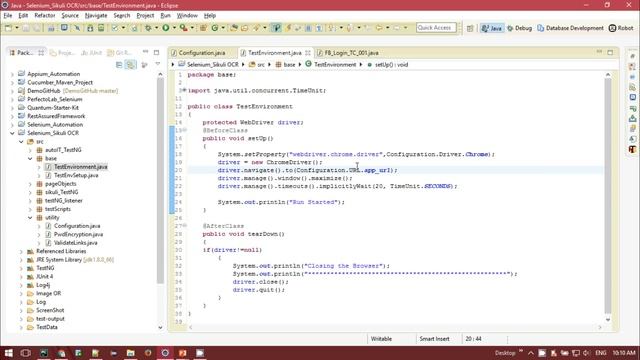640x360 pixels.
Task: Toggle Link with Editor in Package Explorer
Action: [131, 64]
